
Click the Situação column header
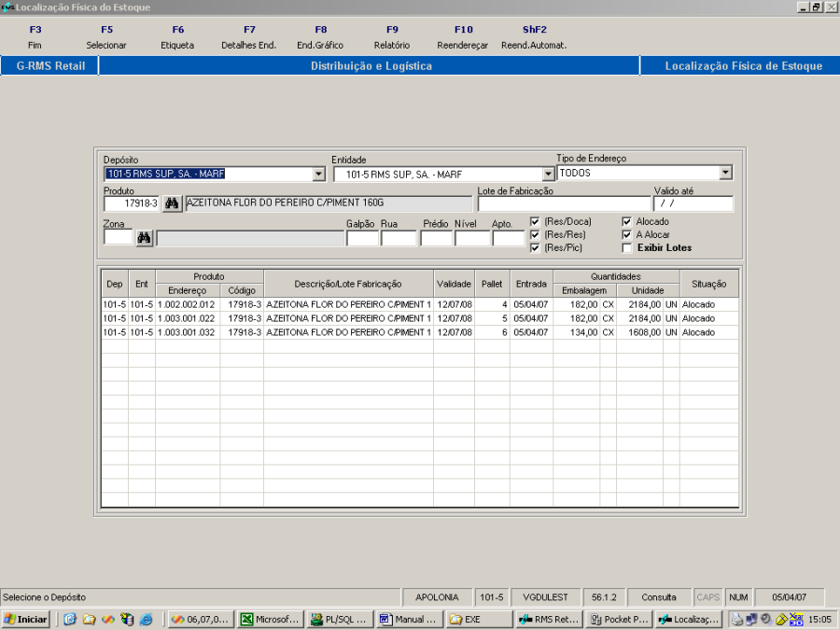point(709,284)
